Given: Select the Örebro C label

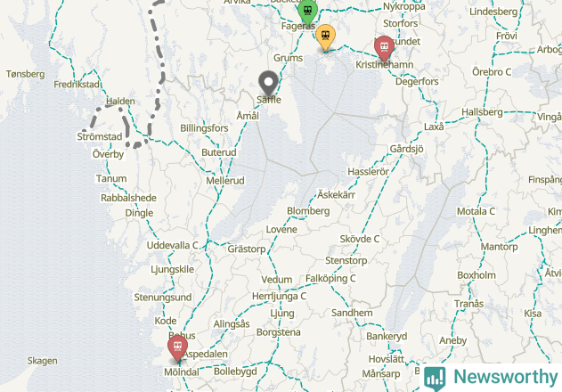Looking at the screenshot, I should point(492,72).
